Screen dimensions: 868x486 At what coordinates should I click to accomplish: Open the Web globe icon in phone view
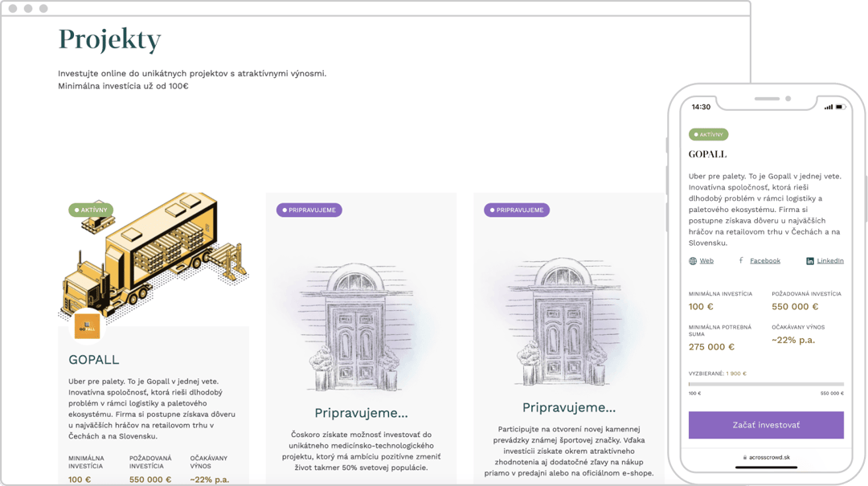click(x=693, y=261)
